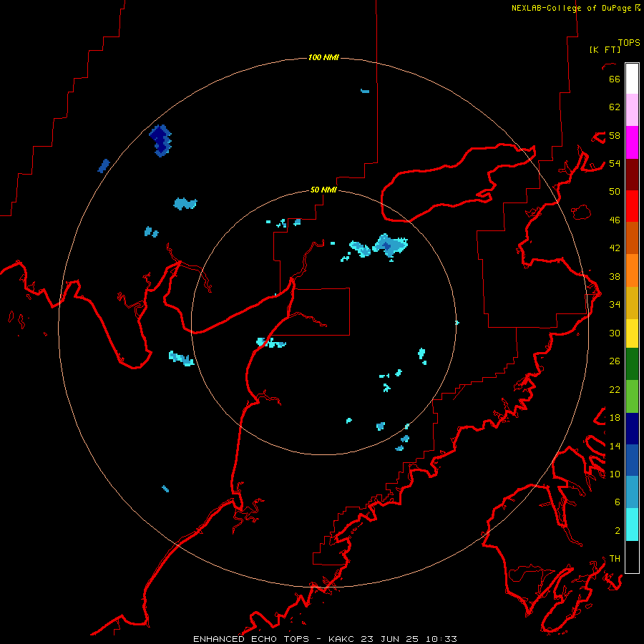Click the ENHANCED ECHO TOPS KAKC caption

pyautogui.click(x=325, y=639)
